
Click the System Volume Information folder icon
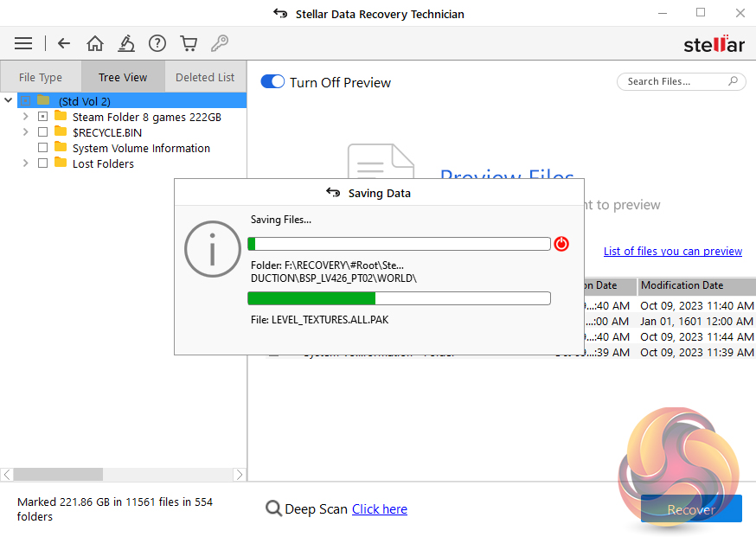(61, 147)
